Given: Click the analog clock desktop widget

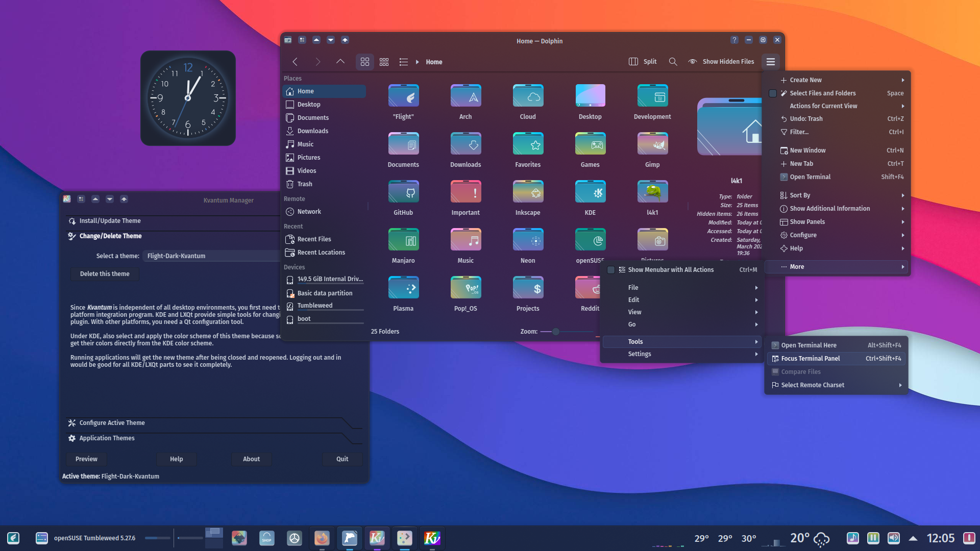Looking at the screenshot, I should click(x=188, y=98).
